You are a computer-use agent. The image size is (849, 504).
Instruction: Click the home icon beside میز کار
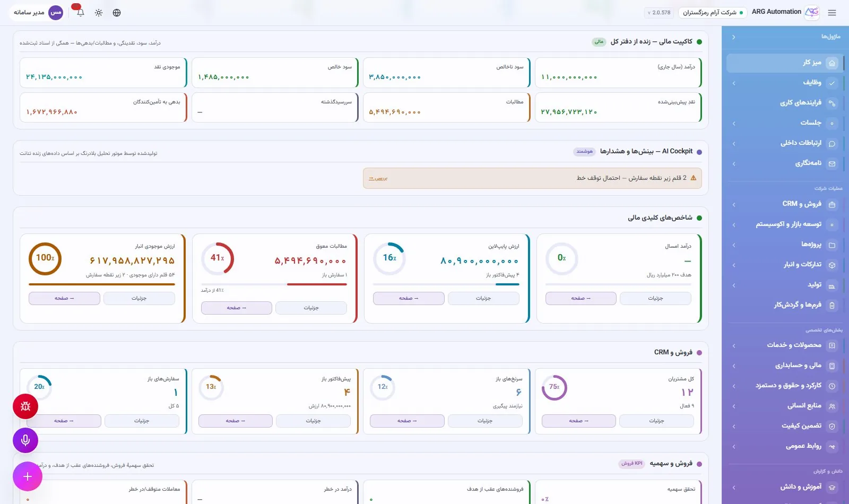click(x=832, y=63)
